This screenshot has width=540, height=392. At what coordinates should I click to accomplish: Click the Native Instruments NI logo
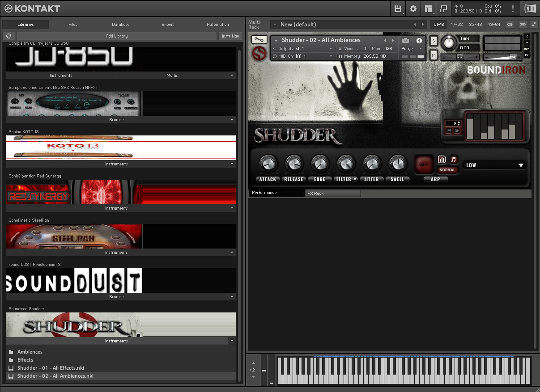coord(530,8)
